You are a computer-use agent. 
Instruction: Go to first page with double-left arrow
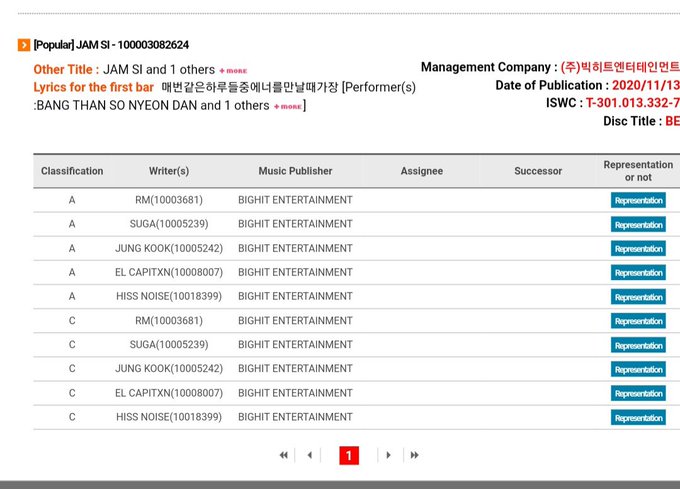[x=284, y=455]
